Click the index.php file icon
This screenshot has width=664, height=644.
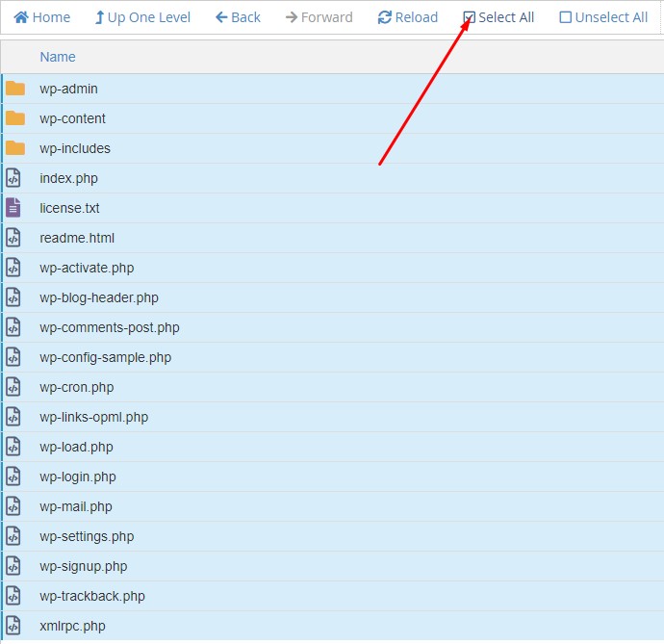(x=13, y=178)
